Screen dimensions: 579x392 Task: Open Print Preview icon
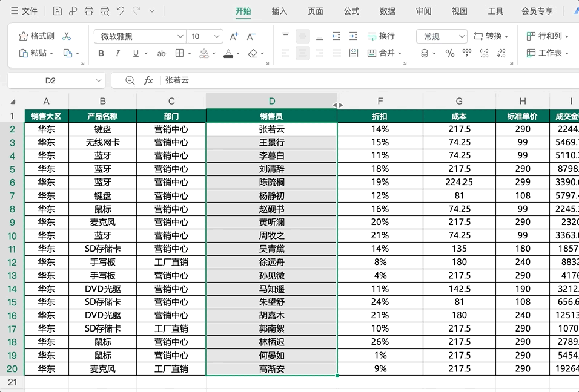tap(105, 11)
